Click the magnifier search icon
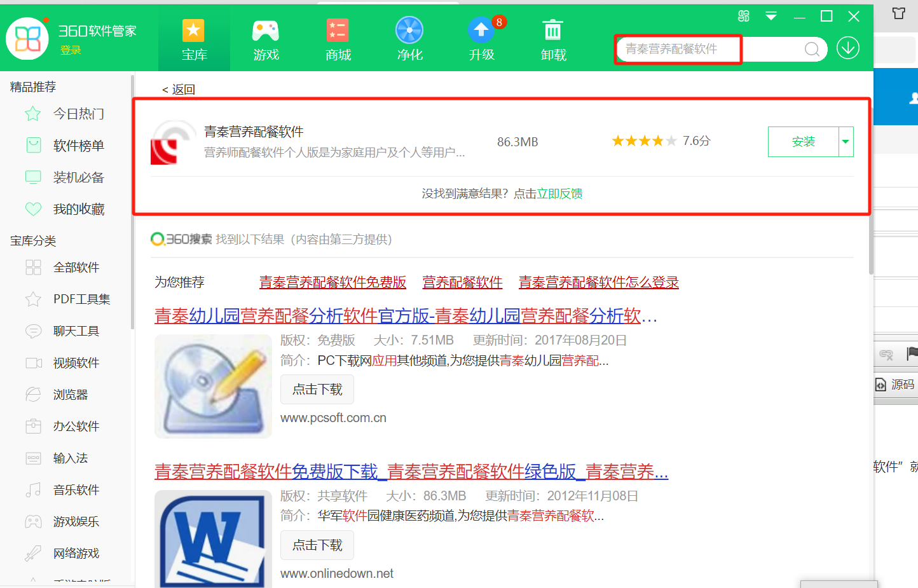Screen dimensions: 918x588 coord(812,49)
